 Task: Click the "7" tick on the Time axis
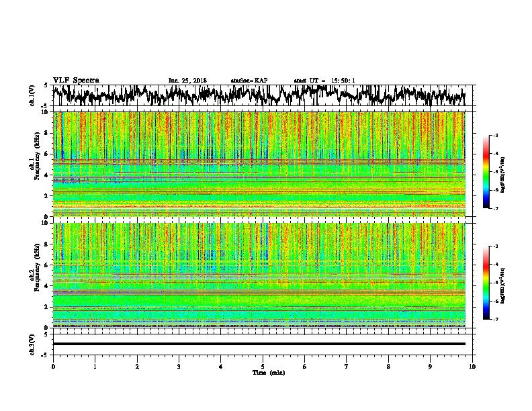coord(347,367)
